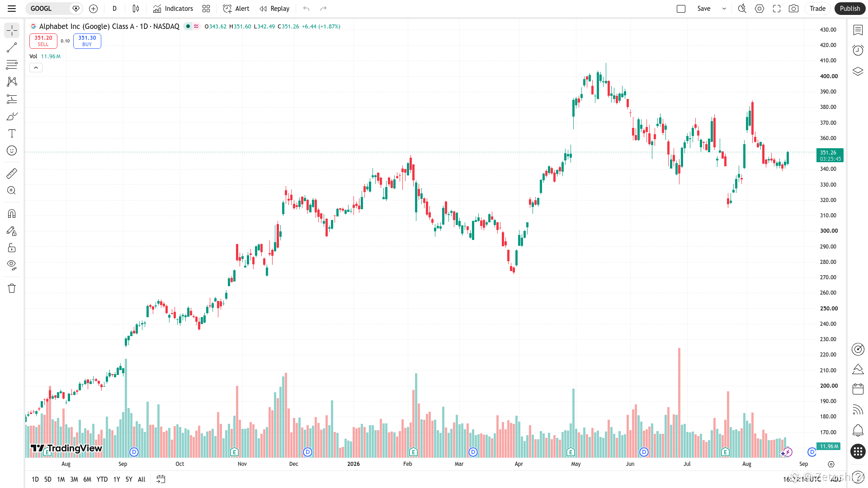Select the 5D time range tab
Viewport: 868px width, 488px height.
tap(48, 479)
